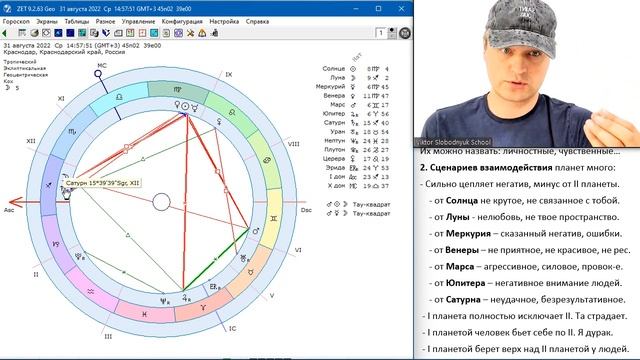Select the Нептун row in planet table
Image resolution: width=640 pixels, height=360 pixels.
click(356, 140)
